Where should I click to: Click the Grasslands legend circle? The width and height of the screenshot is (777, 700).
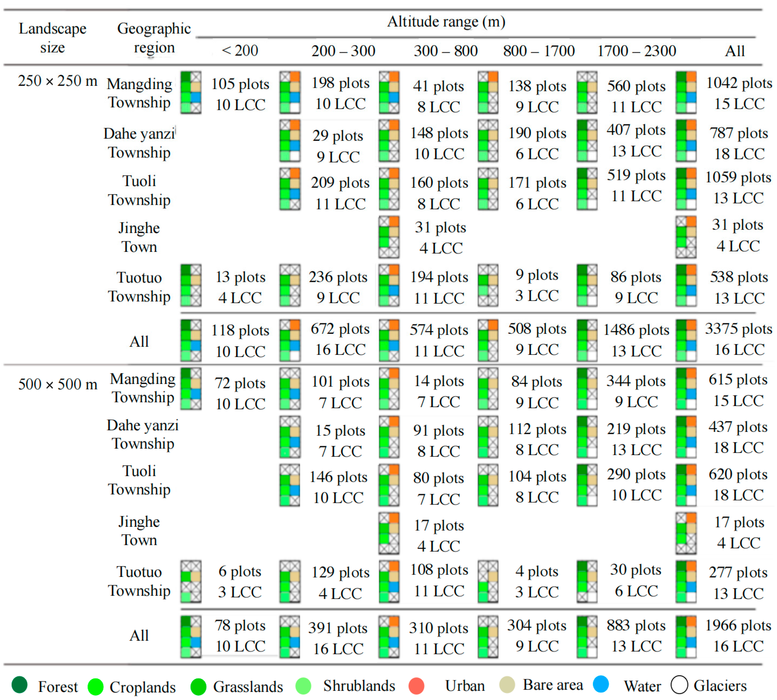(199, 687)
